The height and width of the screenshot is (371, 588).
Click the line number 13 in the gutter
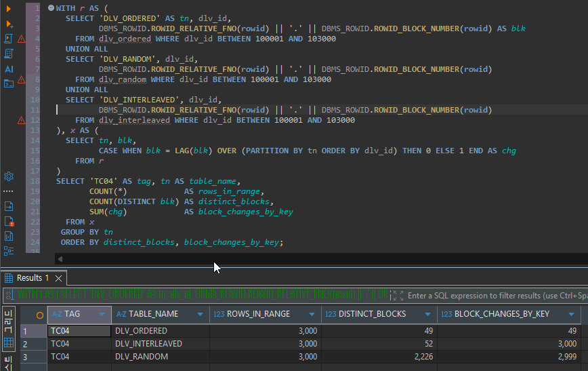point(35,130)
